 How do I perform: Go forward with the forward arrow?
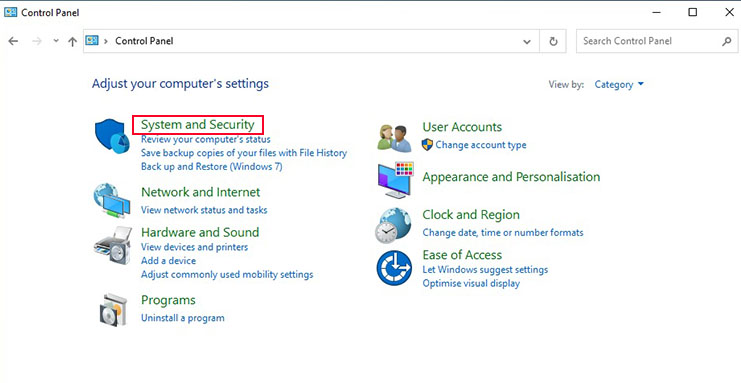tap(37, 41)
